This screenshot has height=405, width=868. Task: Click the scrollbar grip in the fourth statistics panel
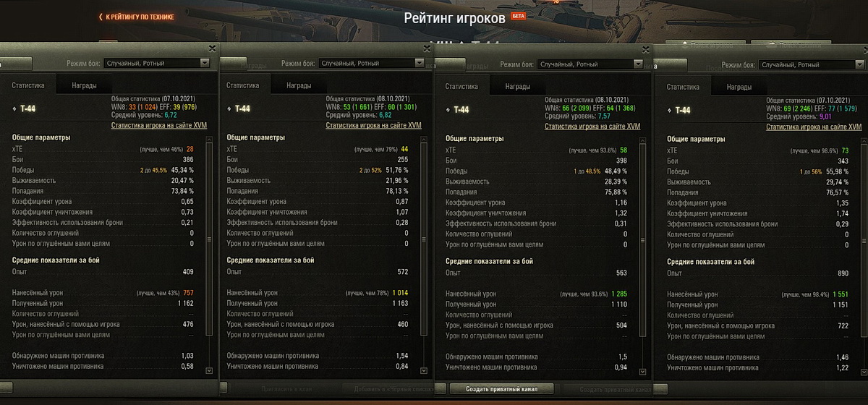point(865,239)
